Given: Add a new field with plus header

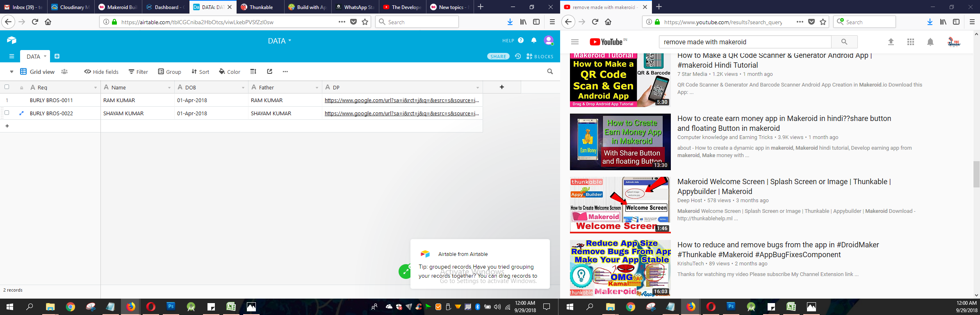Looking at the screenshot, I should tap(502, 87).
